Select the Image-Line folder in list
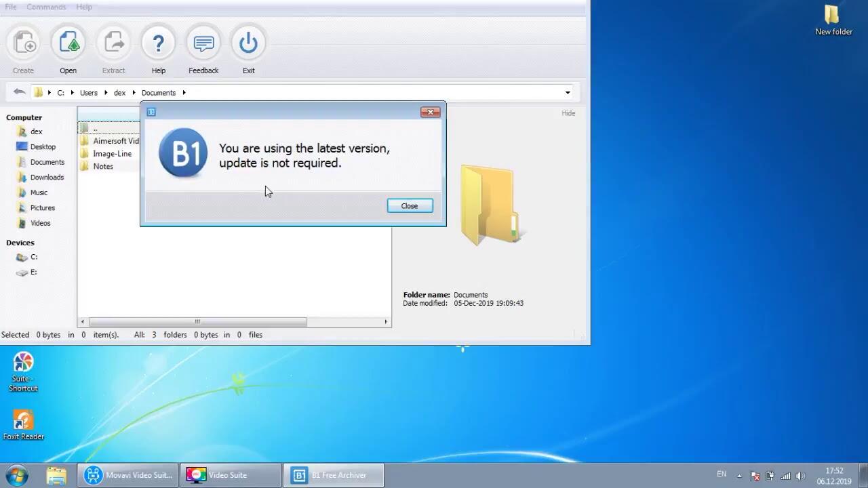Image resolution: width=868 pixels, height=488 pixels. click(112, 154)
